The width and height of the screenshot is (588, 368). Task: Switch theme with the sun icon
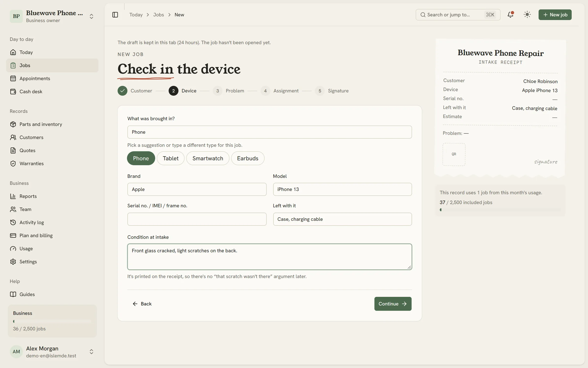(x=527, y=15)
